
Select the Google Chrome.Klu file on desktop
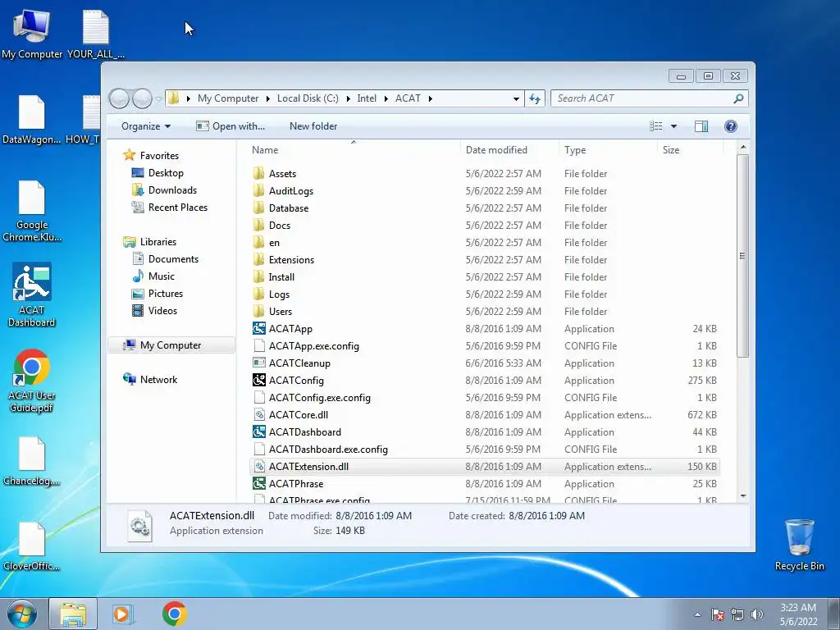(32, 211)
